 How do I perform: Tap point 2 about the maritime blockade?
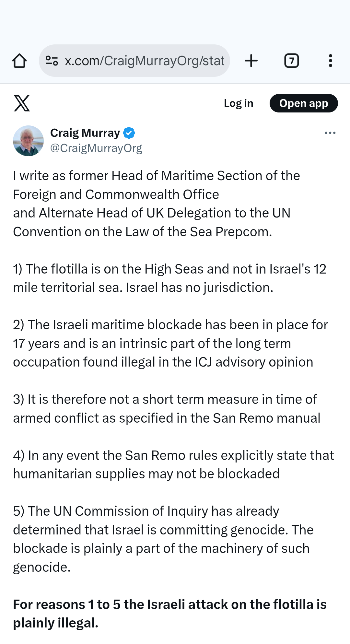170,343
